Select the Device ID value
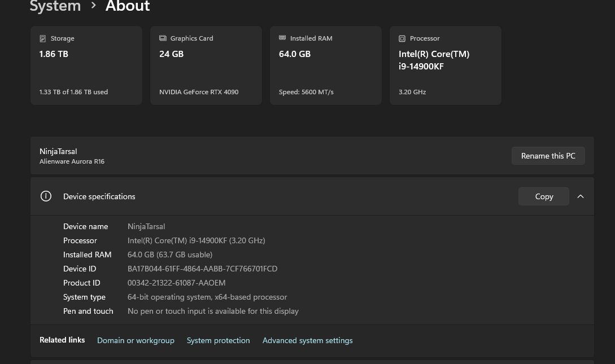Screen dimensions: 615x364 (x=202, y=269)
